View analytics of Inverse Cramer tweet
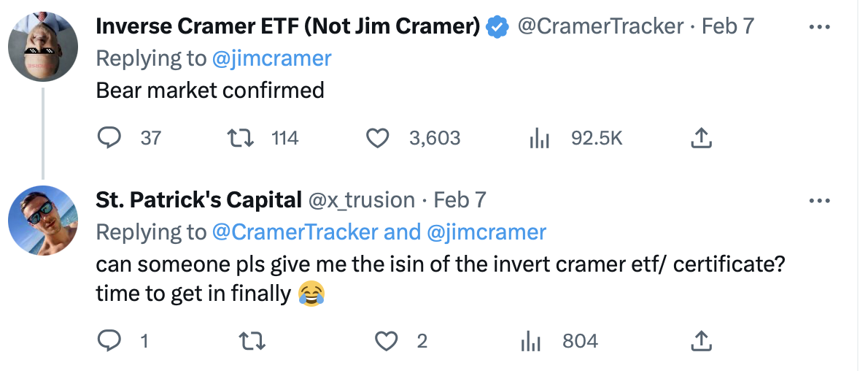 point(538,138)
